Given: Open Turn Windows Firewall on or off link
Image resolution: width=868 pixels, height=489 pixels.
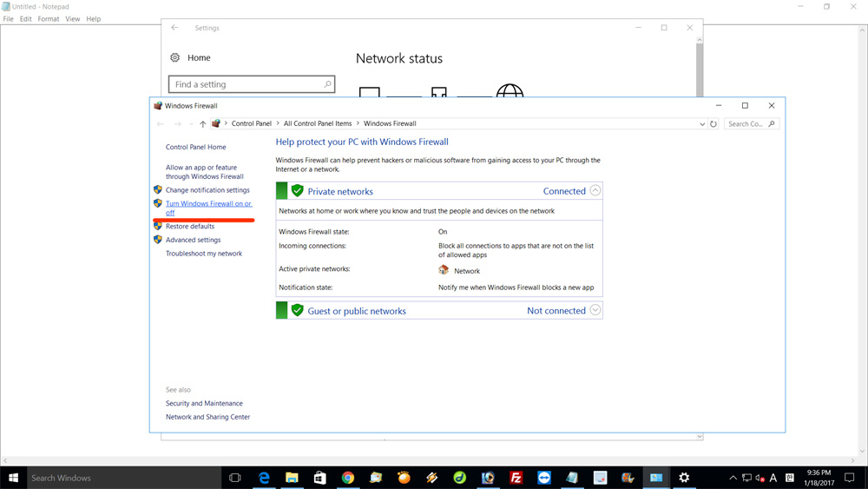Looking at the screenshot, I should [x=208, y=208].
